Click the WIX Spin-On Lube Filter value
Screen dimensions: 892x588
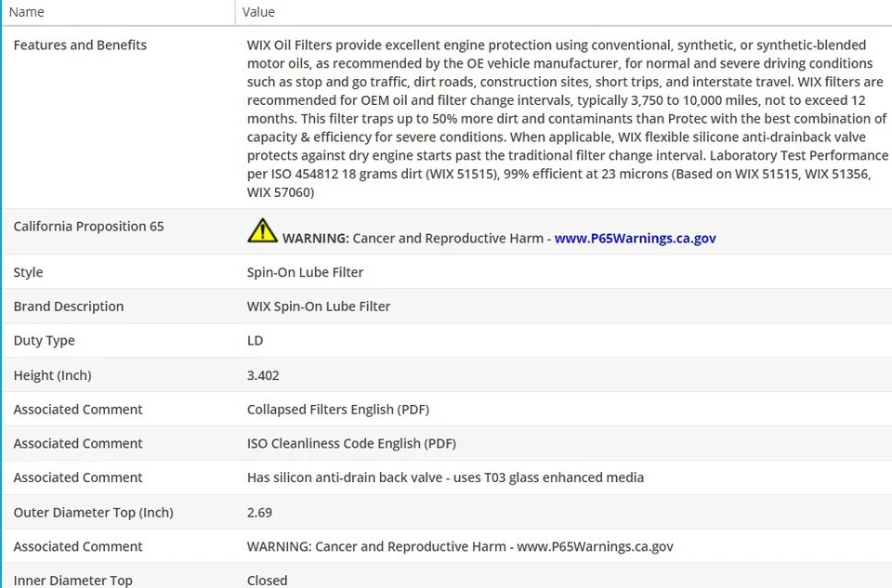[318, 307]
